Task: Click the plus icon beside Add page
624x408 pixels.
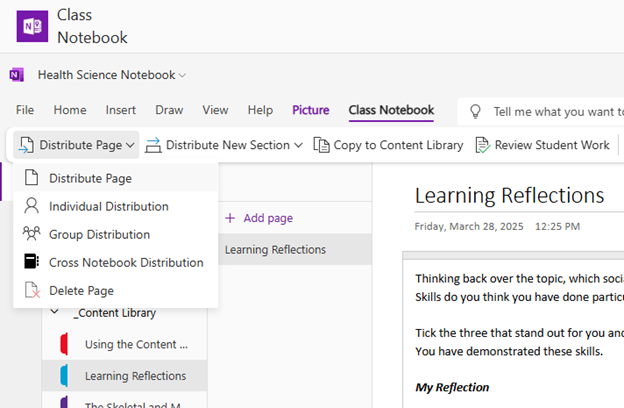Action: point(230,218)
